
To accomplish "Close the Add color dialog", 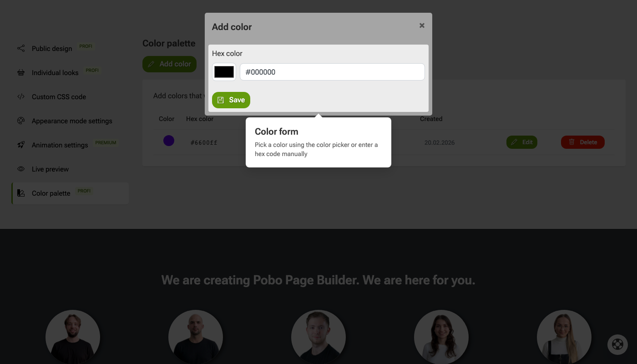I will [422, 25].
